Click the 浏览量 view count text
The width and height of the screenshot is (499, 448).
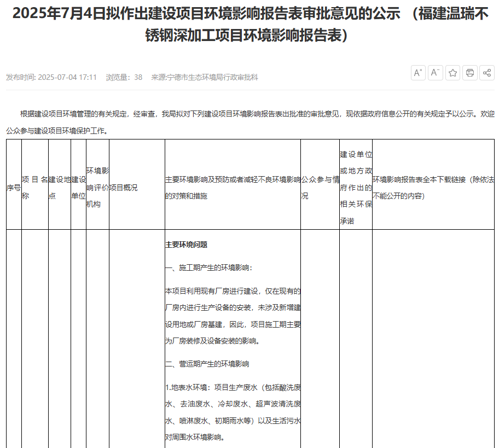pyautogui.click(x=124, y=77)
